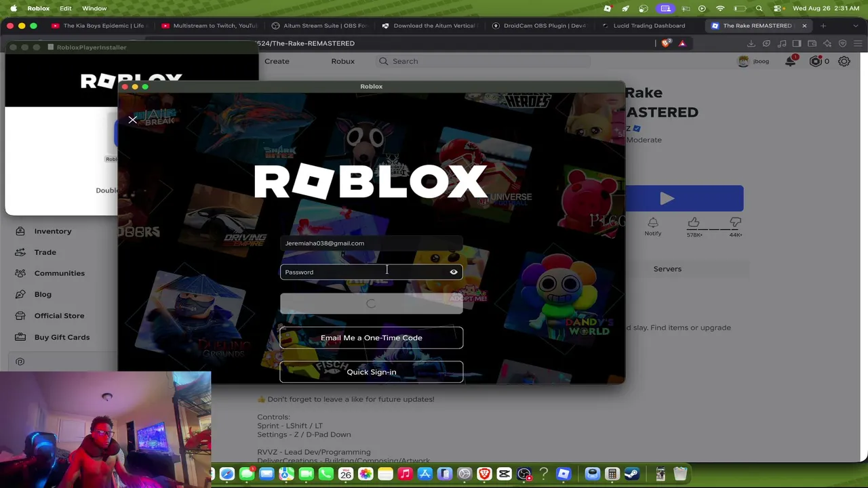Open the Robux page in Roblox header
The width and height of the screenshot is (868, 488).
tap(342, 61)
